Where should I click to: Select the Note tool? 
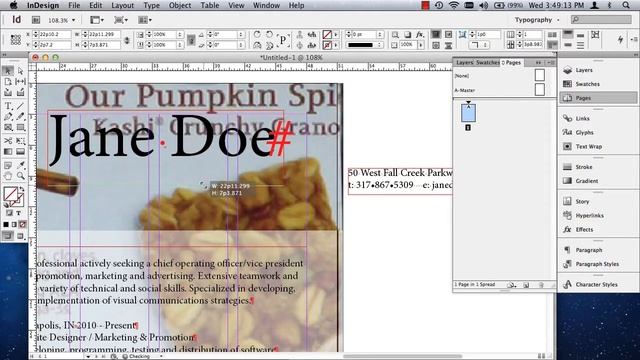[8, 165]
